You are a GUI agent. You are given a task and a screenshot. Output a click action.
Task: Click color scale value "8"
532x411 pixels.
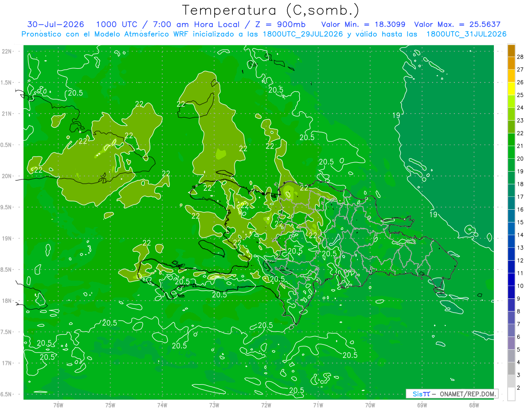pyautogui.click(x=519, y=311)
